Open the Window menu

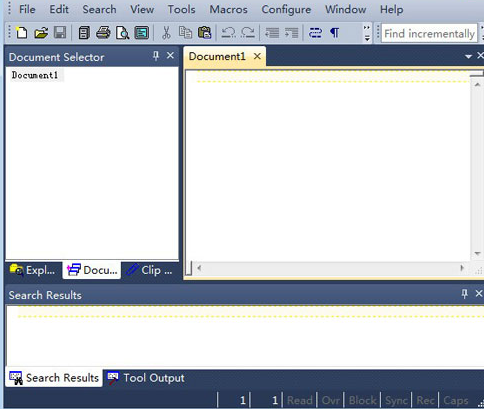point(346,9)
